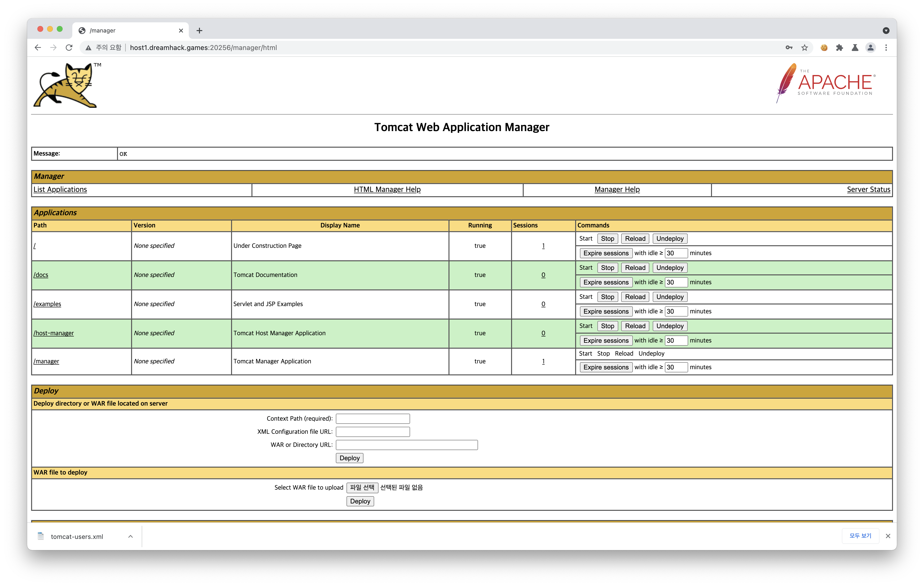Choose a WAR file with 파일 선택 button
This screenshot has height=586, width=924.
click(x=362, y=487)
